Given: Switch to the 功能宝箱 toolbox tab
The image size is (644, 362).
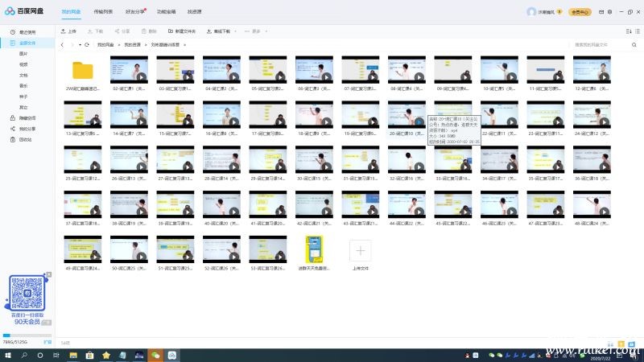Looking at the screenshot, I should 166,12.
